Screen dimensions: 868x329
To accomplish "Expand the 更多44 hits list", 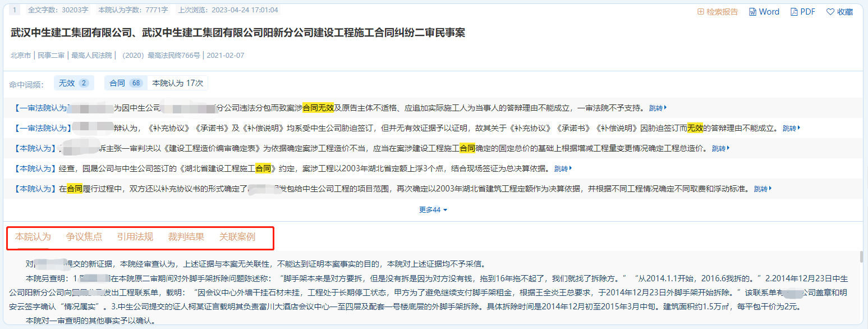I will (433, 210).
